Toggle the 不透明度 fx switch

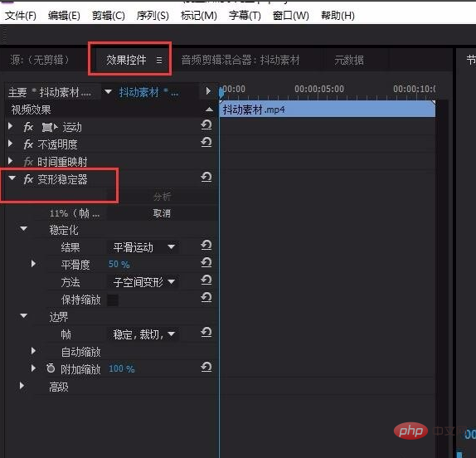click(28, 144)
